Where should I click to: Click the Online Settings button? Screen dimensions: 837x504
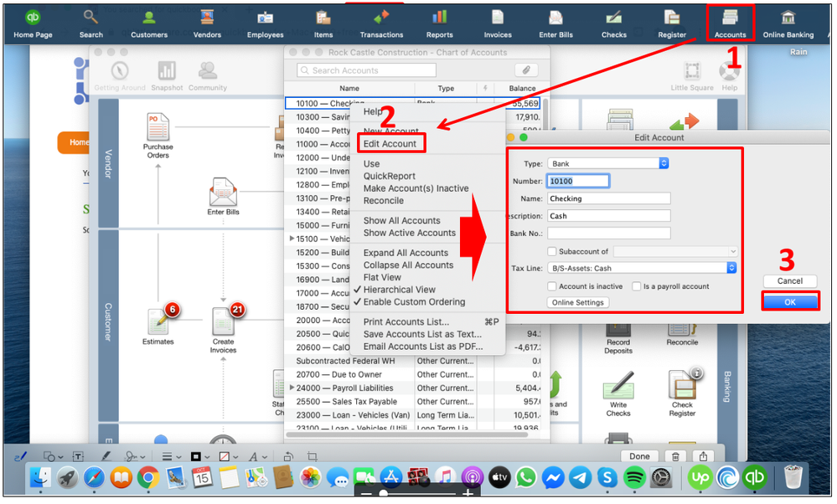(x=577, y=302)
